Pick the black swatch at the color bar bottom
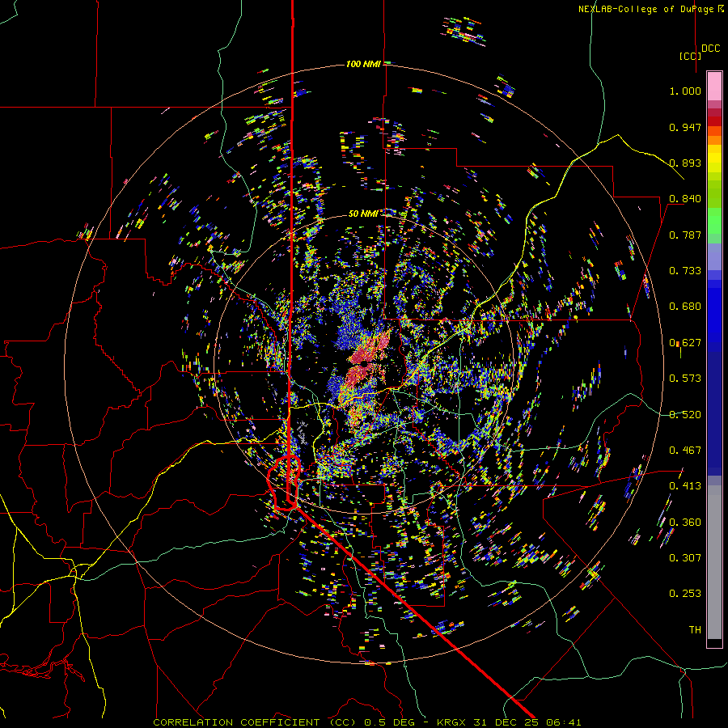This screenshot has width=728, height=728. [x=714, y=642]
